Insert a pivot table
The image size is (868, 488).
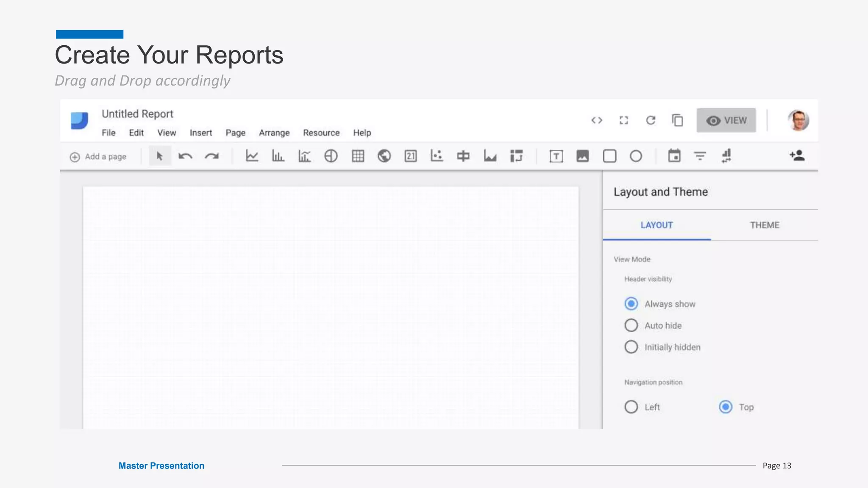[x=516, y=156]
